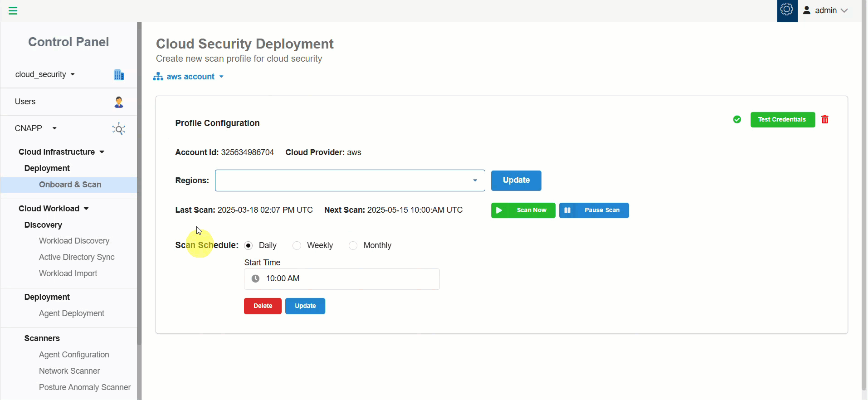Click Update button next to Regions
868x400 pixels.
[x=516, y=180]
